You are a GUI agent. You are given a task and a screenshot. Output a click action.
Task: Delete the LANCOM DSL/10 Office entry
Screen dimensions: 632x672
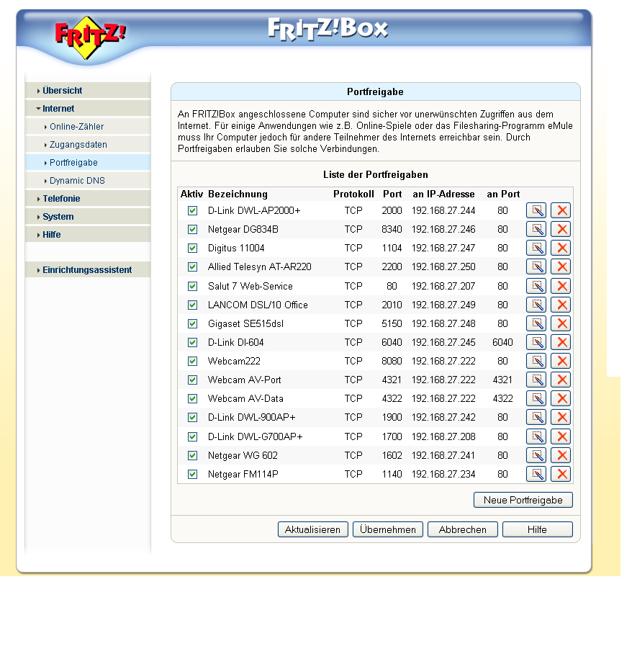(x=561, y=305)
